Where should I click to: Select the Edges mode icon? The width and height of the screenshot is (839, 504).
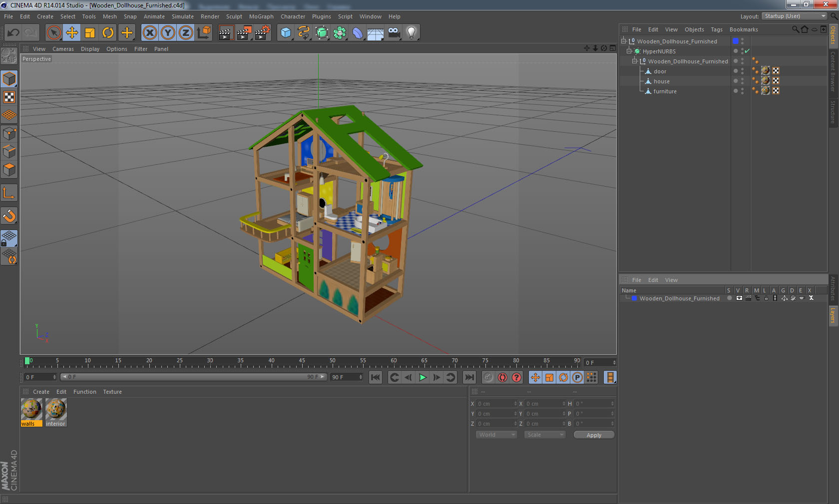tap(9, 152)
